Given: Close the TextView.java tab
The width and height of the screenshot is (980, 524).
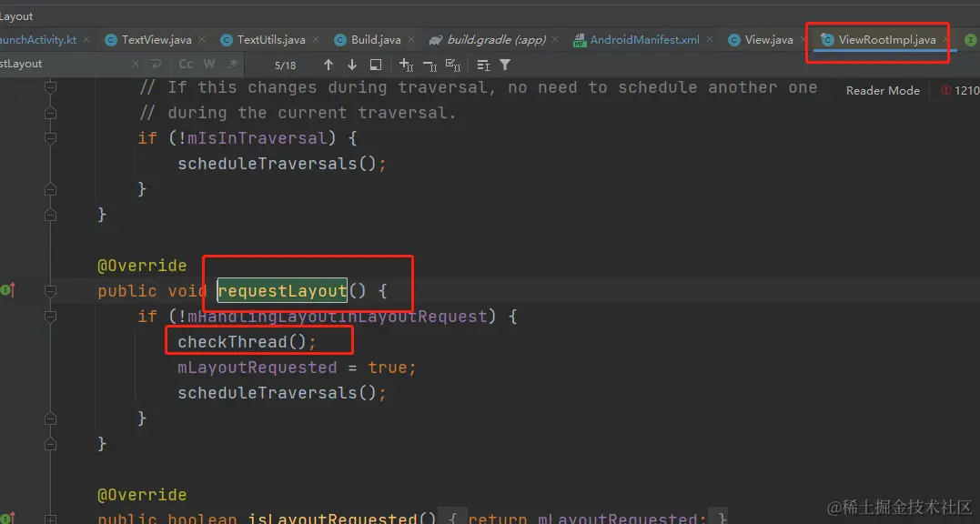Looking at the screenshot, I should [202, 39].
